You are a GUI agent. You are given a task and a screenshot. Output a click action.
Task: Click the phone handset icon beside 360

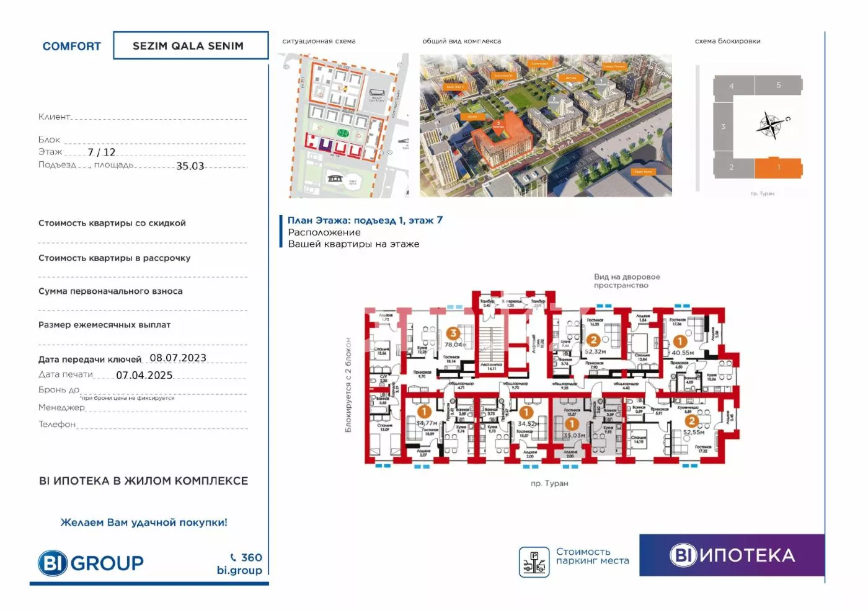coord(233,557)
